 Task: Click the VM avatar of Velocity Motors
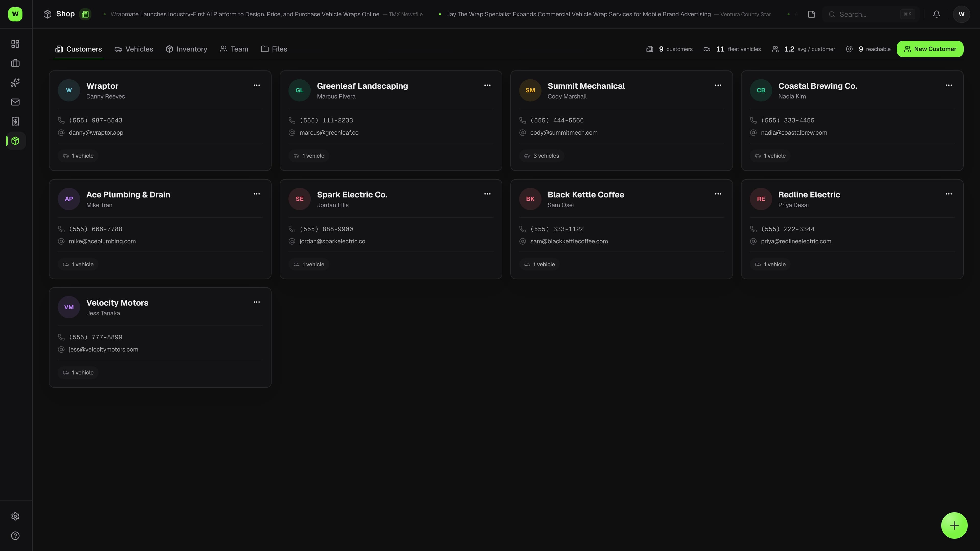69,307
